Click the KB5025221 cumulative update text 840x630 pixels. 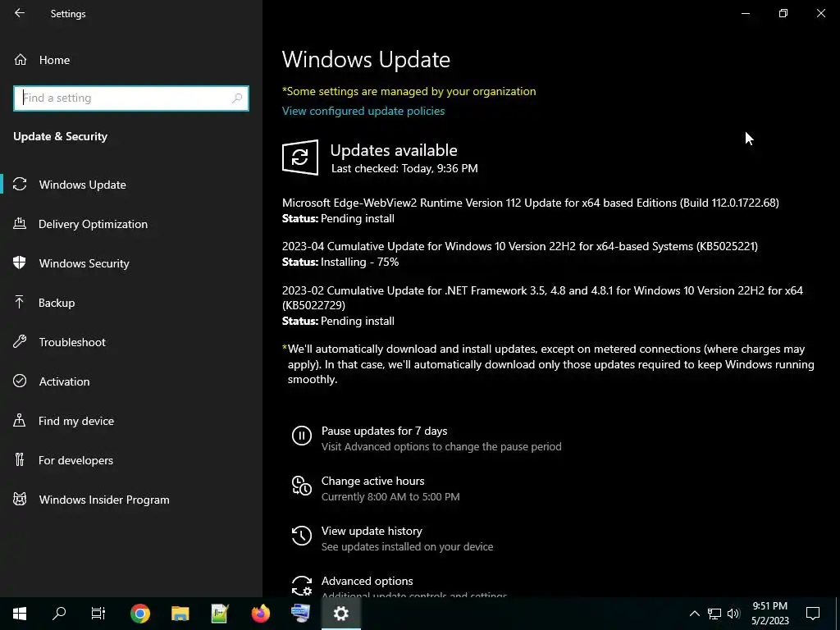coord(519,246)
